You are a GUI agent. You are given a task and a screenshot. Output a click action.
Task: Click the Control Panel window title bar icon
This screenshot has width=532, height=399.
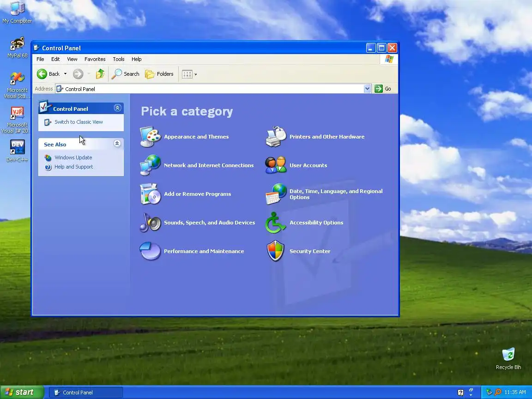pyautogui.click(x=36, y=48)
